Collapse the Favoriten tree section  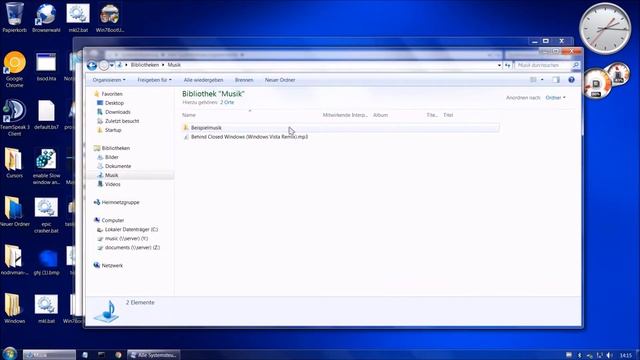[x=111, y=94]
